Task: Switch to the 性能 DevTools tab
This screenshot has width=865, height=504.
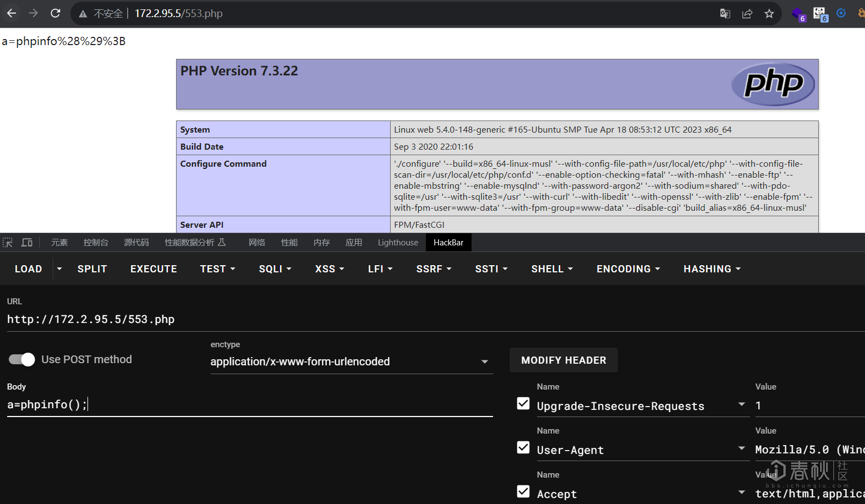Action: pos(289,243)
